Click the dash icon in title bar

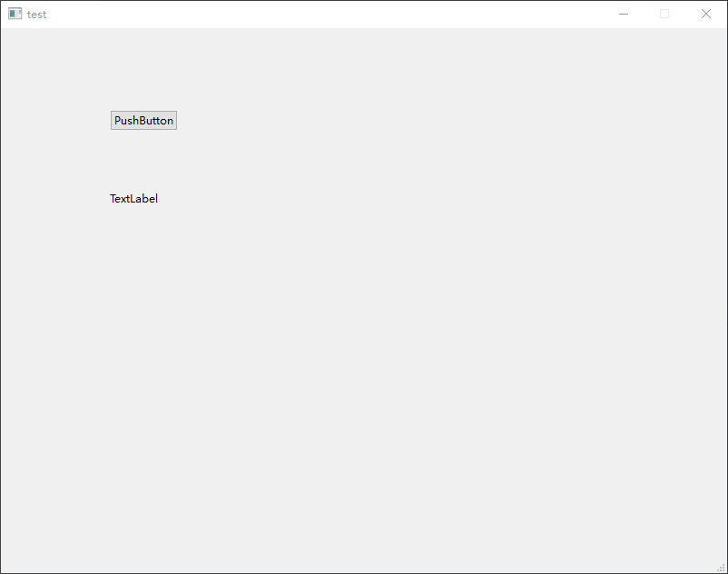[x=624, y=14]
